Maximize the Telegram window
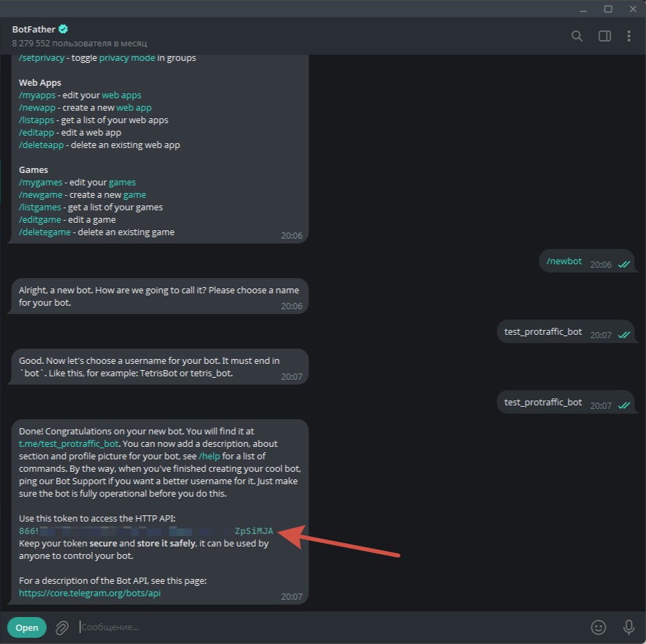The image size is (646, 644). (608, 9)
